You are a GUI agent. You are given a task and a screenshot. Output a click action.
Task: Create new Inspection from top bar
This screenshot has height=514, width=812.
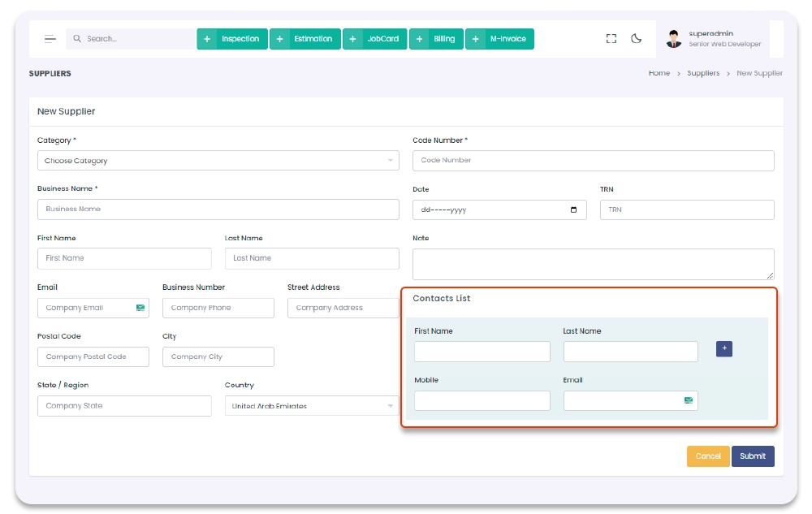point(232,39)
